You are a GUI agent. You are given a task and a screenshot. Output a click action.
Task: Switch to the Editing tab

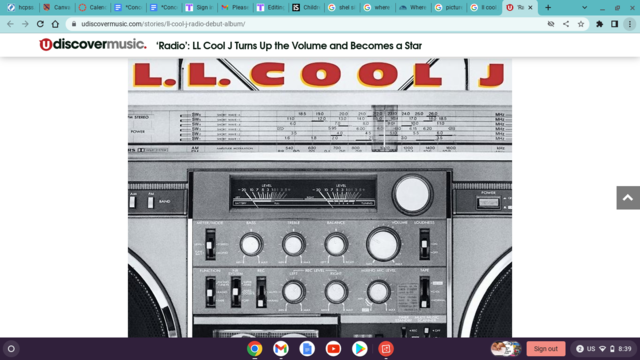270,7
